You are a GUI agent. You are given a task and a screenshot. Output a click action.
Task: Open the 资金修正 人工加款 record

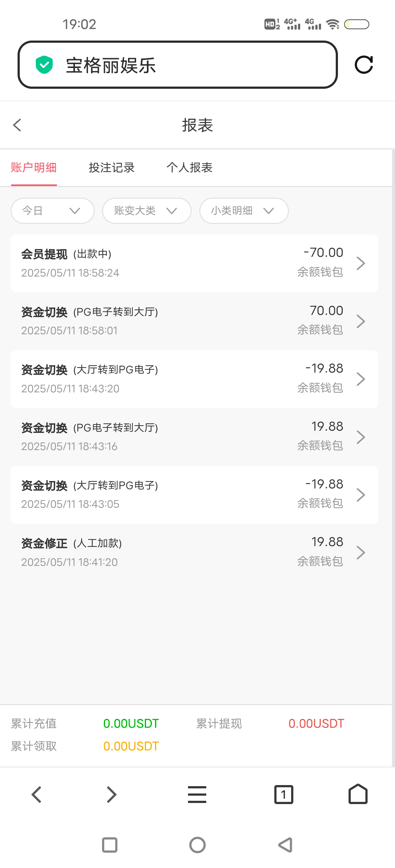tap(194, 552)
